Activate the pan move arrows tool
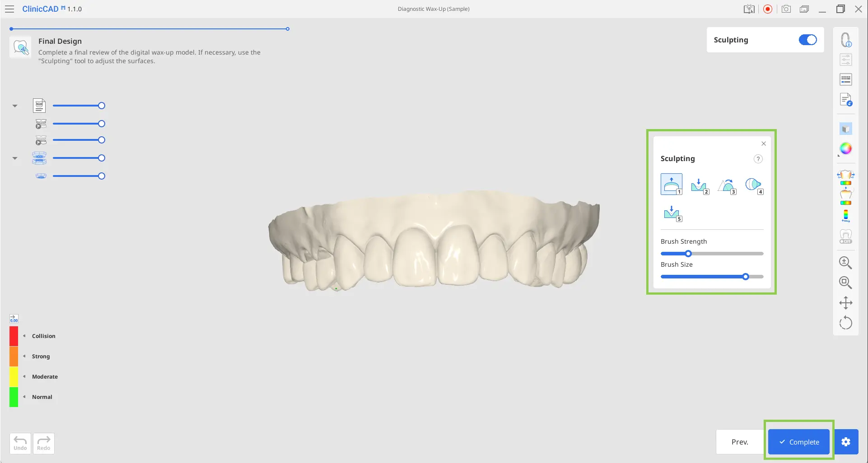This screenshot has height=463, width=868. tap(846, 302)
